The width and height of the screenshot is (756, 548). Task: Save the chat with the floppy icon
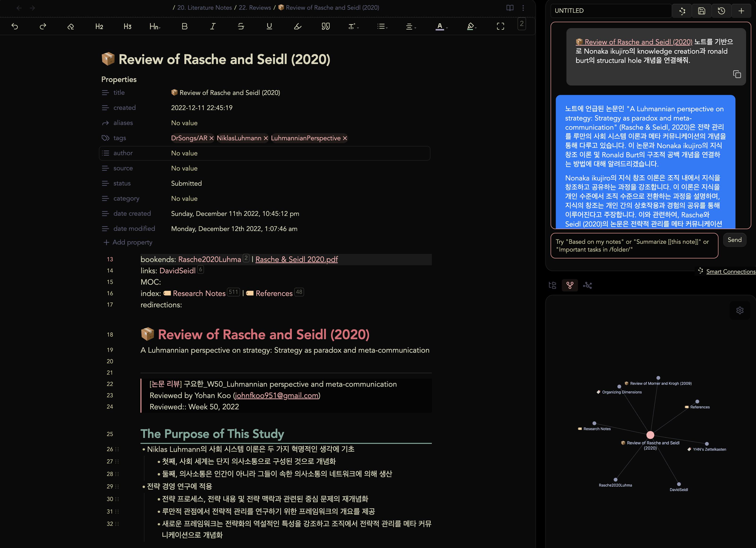[x=702, y=11]
